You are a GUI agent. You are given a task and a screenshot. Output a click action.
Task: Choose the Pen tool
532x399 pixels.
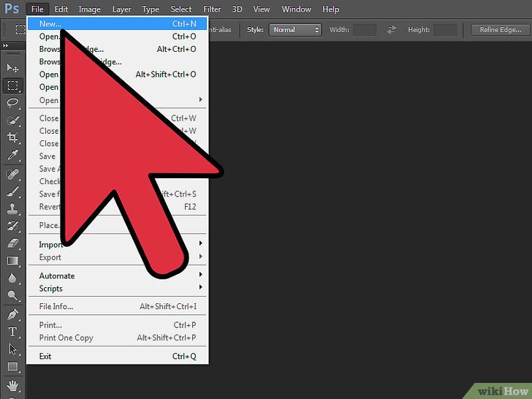pos(12,314)
